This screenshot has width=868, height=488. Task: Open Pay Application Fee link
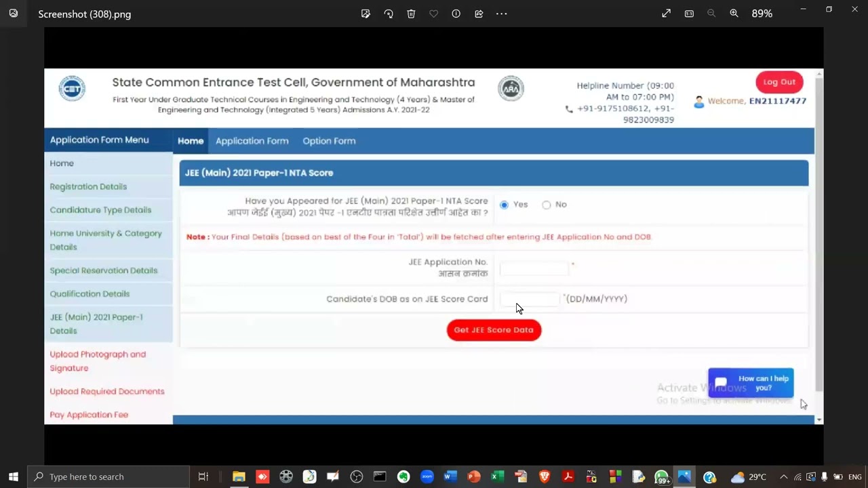coord(89,415)
